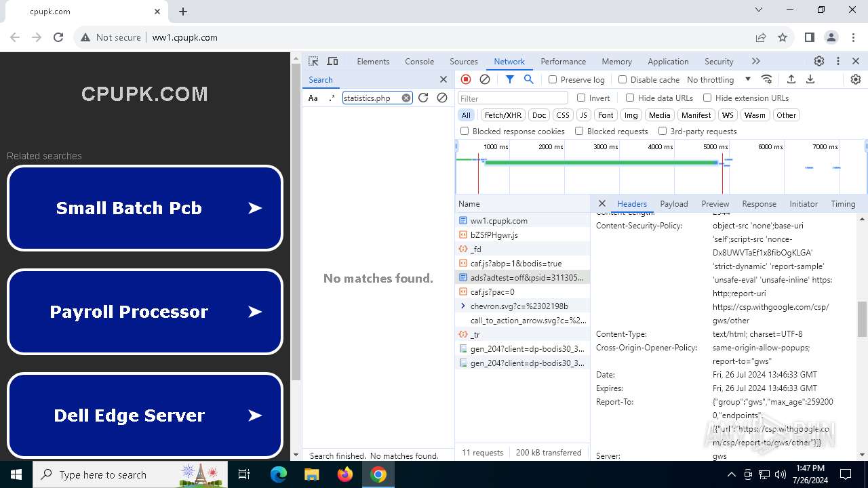The image size is (868, 488).
Task: Toggle the device toolbar icon
Action: click(x=332, y=61)
